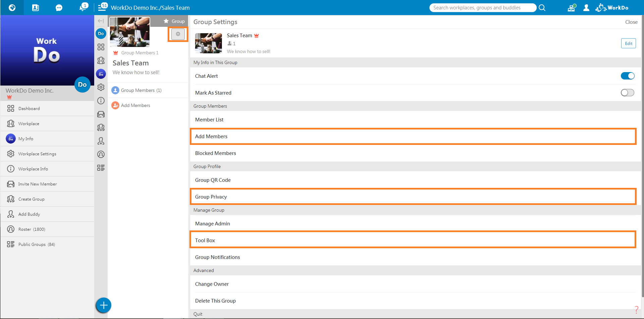Click the search magnifier icon

[x=542, y=8]
